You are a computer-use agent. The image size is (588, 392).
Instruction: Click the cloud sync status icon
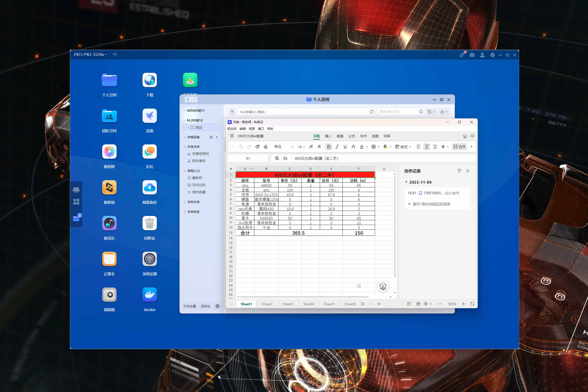pos(473,136)
